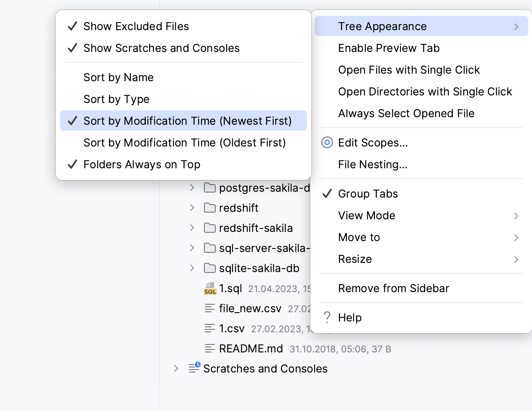The image size is (532, 411).
Task: Click the SQL file icon beside 1.sql
Action: pos(210,288)
